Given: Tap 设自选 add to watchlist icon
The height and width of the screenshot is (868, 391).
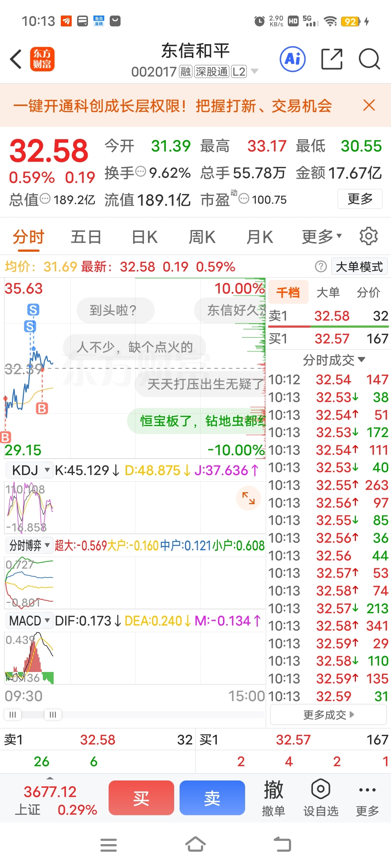Looking at the screenshot, I should pyautogui.click(x=321, y=799).
